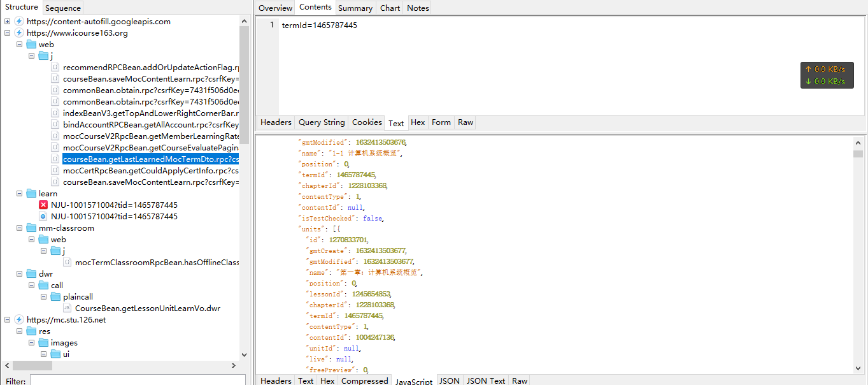
Task: Click the JS file icon of CourseBean.getLessonUnitLearnVo.dwr
Action: coord(67,309)
